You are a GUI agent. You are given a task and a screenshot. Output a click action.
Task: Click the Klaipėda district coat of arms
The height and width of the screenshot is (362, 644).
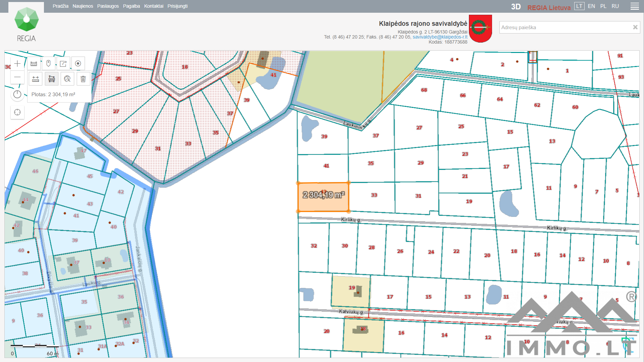pyautogui.click(x=480, y=28)
